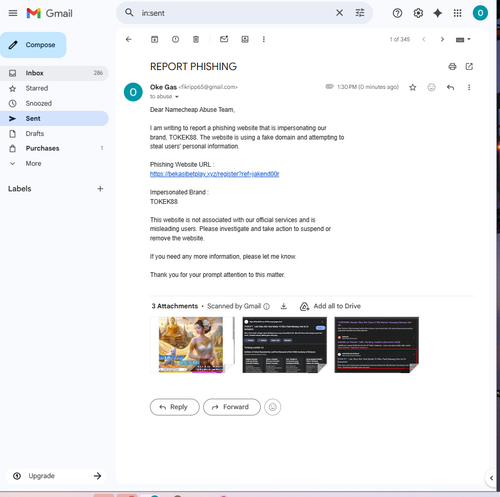This screenshot has height=497, width=500.
Task: Open the phishing website URL link
Action: coord(214,174)
